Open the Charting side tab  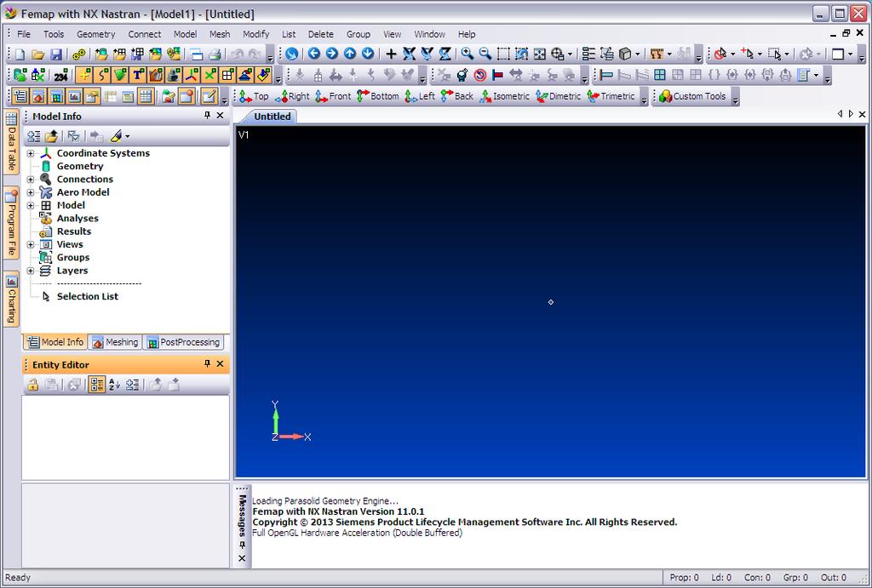(x=10, y=299)
